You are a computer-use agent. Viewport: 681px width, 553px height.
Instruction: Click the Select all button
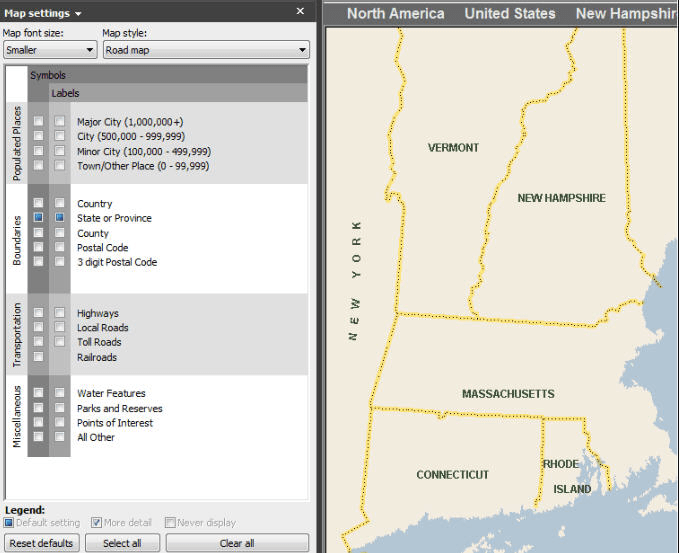tap(122, 543)
